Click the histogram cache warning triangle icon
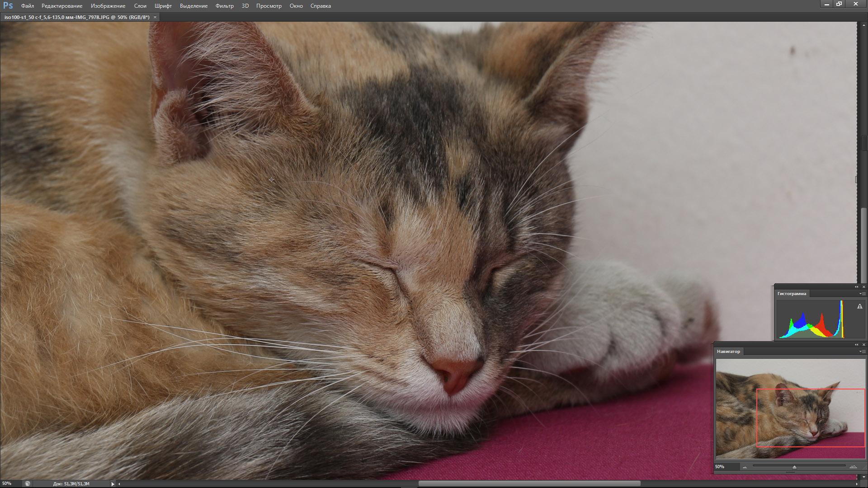 point(859,306)
